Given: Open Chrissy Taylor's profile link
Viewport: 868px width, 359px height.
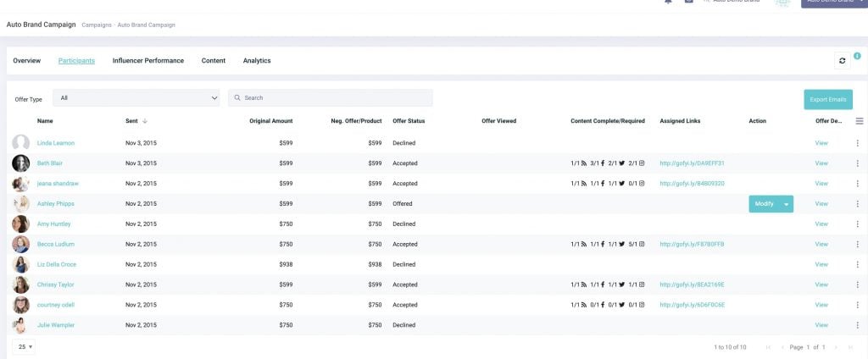Looking at the screenshot, I should click(55, 284).
